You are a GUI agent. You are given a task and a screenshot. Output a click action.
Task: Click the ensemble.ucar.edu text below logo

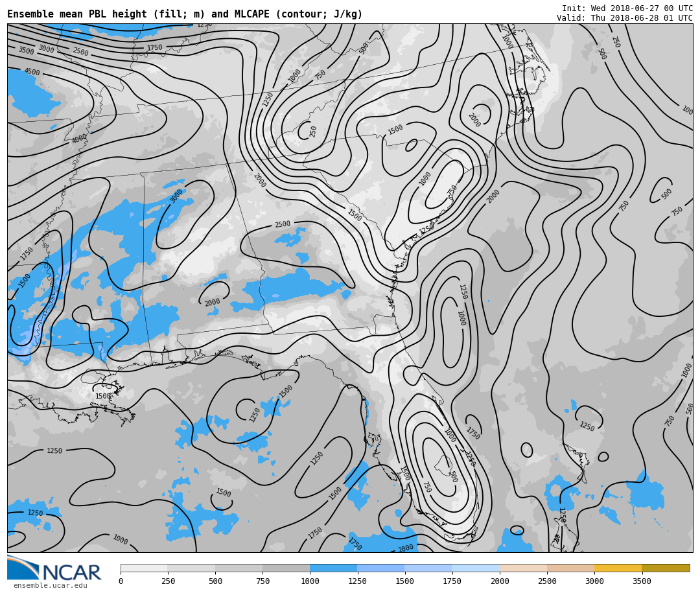tap(51, 585)
